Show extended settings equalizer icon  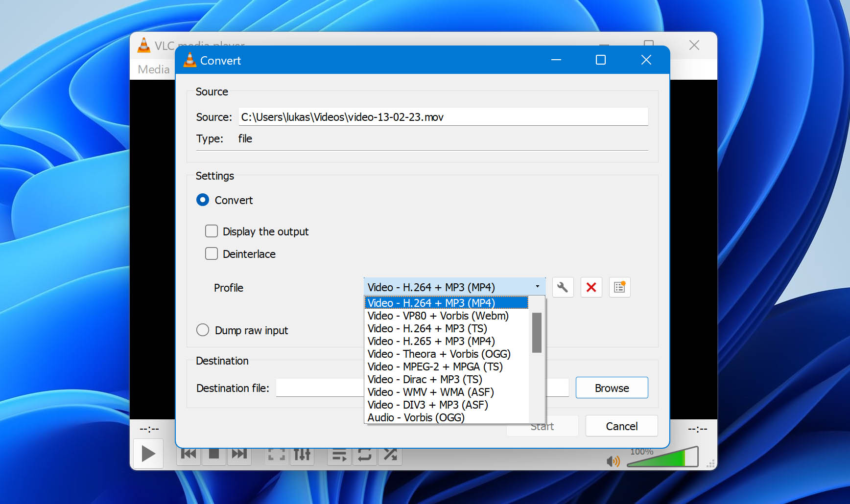[302, 455]
